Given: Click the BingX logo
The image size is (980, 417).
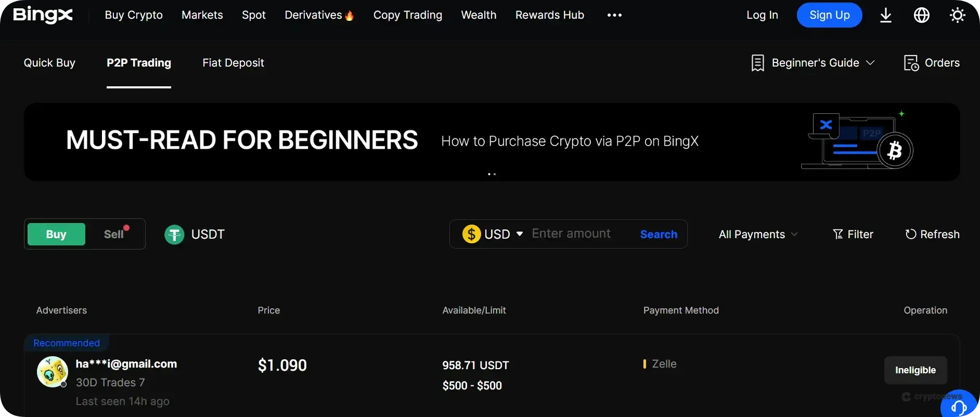Looking at the screenshot, I should 43,15.
